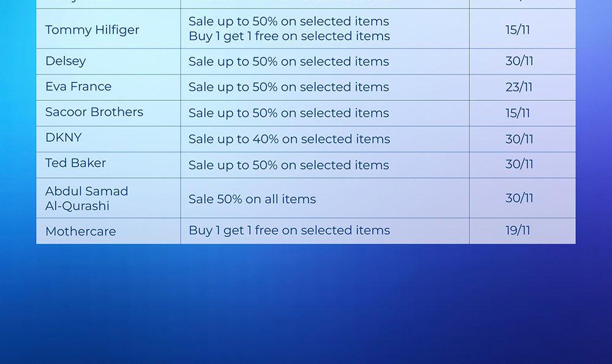Click the Eva France brand name

(78, 87)
